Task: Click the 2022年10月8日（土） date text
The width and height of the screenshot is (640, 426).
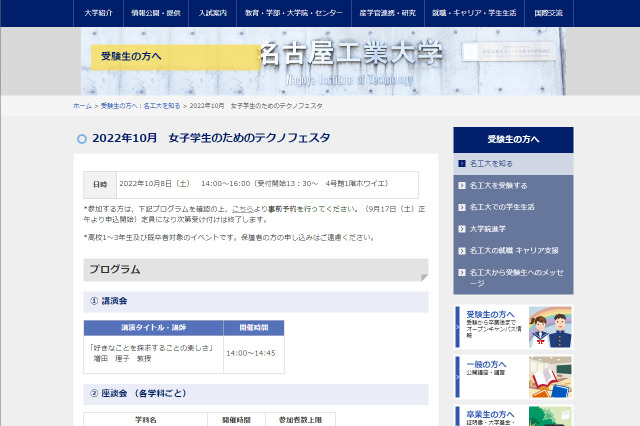Action: (155, 184)
